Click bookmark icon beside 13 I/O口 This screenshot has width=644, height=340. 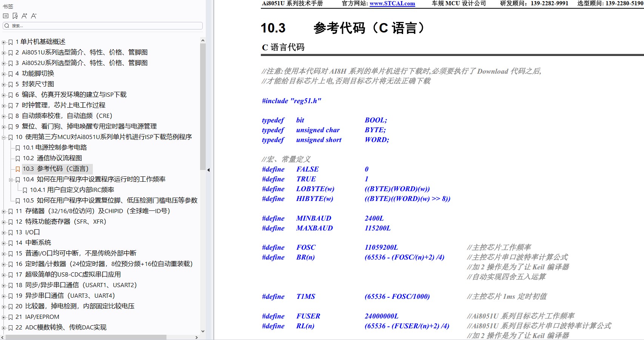[11, 232]
